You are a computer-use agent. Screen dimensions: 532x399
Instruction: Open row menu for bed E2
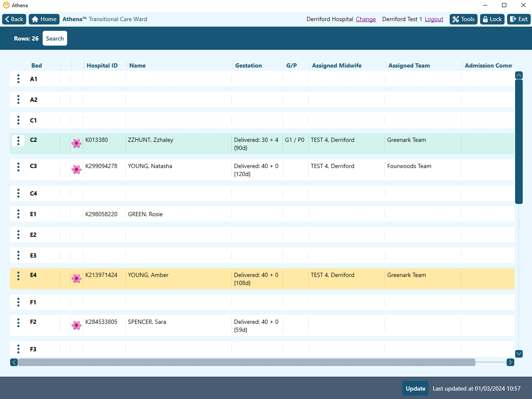[x=18, y=234]
